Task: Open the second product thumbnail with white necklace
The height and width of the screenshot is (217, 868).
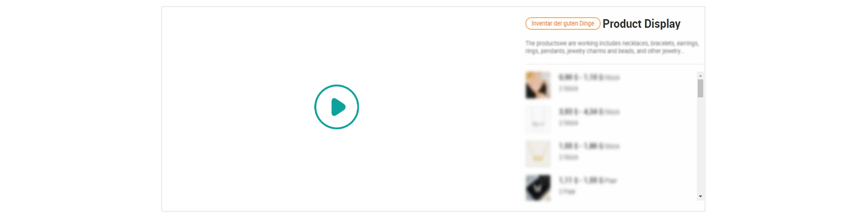Action: 538,119
